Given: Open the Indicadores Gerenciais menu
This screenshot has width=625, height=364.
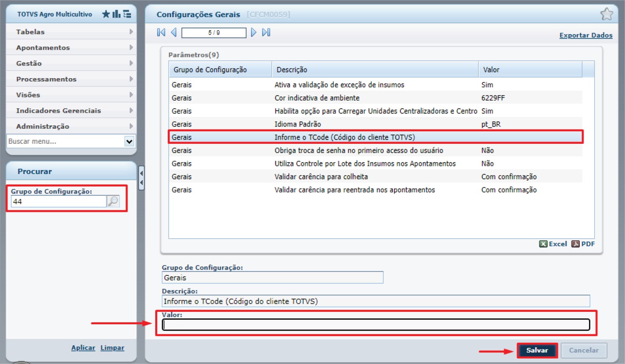Looking at the screenshot, I should pos(70,111).
